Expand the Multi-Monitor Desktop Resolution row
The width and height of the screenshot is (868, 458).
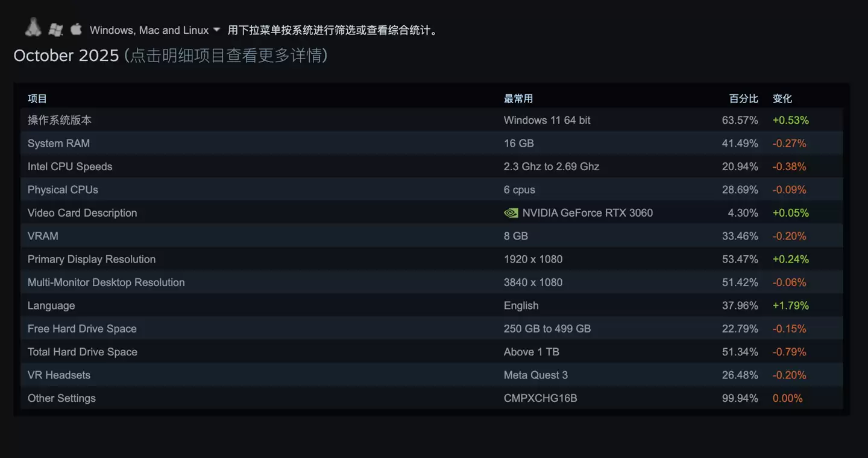(x=106, y=282)
